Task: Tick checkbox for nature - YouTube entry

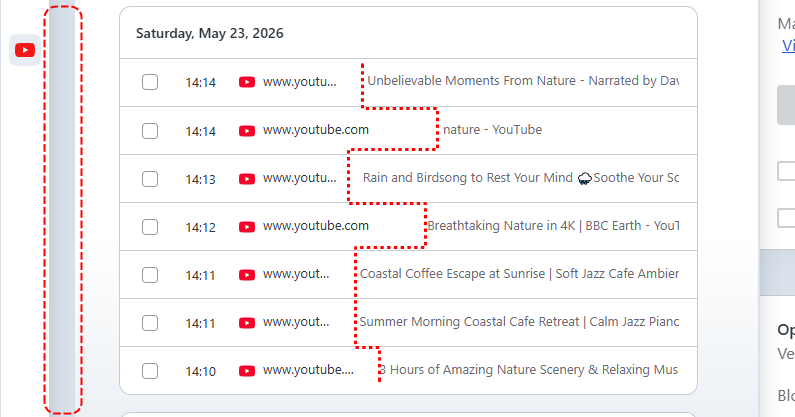Action: [150, 131]
